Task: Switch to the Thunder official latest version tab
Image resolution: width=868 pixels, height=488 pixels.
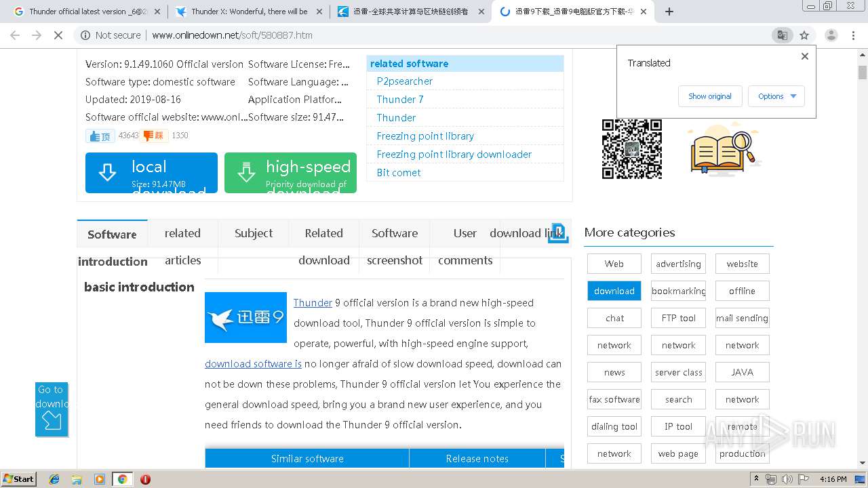Action: [85, 12]
